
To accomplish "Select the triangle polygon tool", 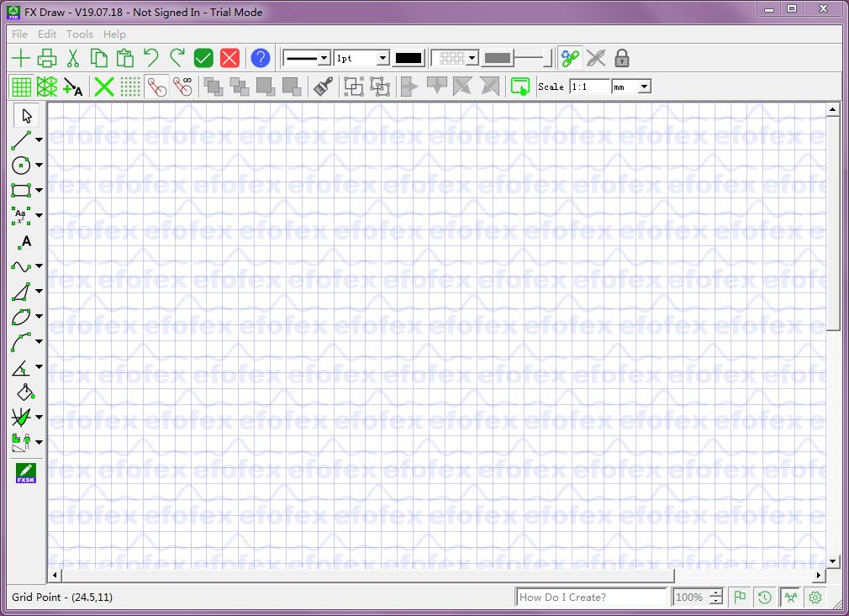I will coord(21,292).
